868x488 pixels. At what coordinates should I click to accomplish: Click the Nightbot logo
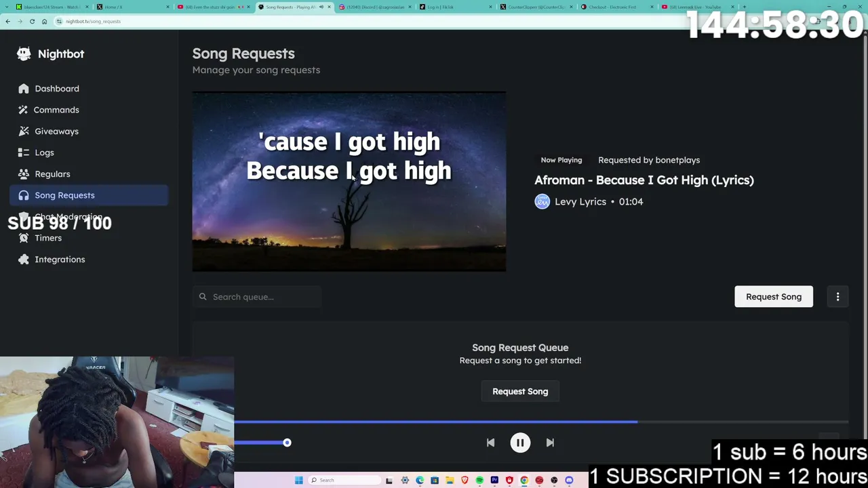tap(51, 54)
